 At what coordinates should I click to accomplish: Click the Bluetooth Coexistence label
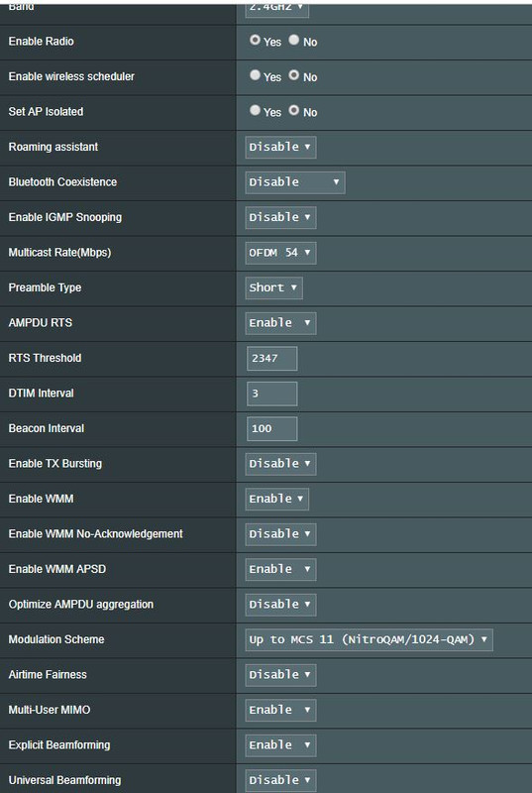pyautogui.click(x=62, y=182)
